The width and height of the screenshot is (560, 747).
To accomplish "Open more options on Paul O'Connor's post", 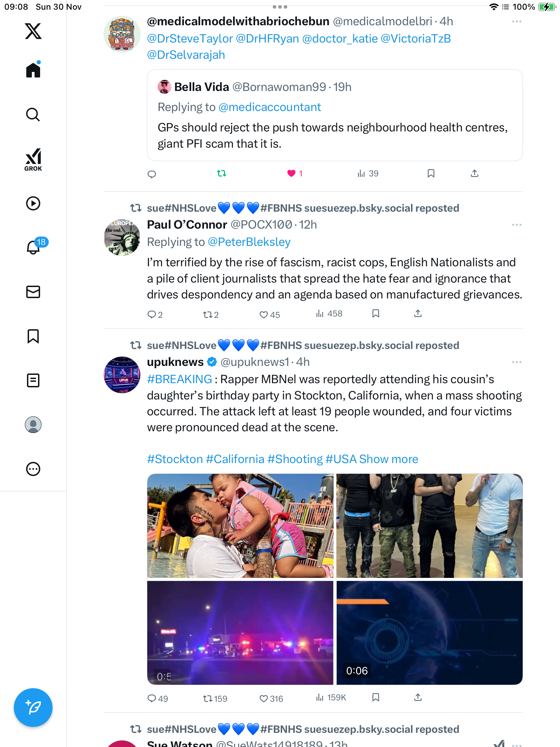I will pos(516,225).
